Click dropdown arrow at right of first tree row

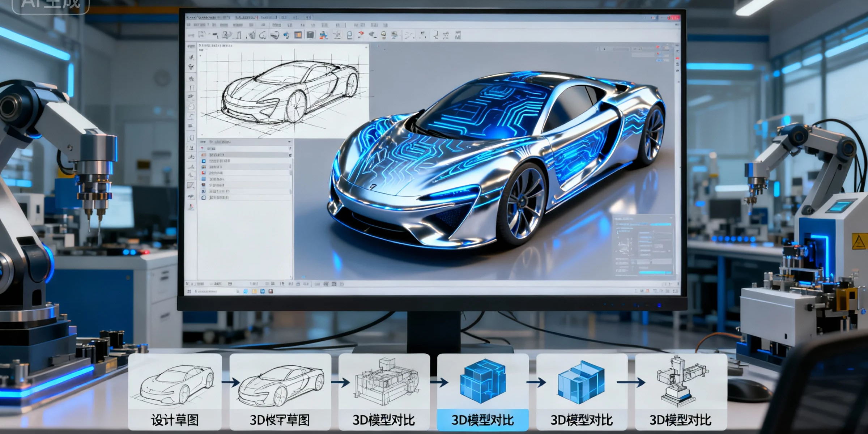tap(290, 148)
